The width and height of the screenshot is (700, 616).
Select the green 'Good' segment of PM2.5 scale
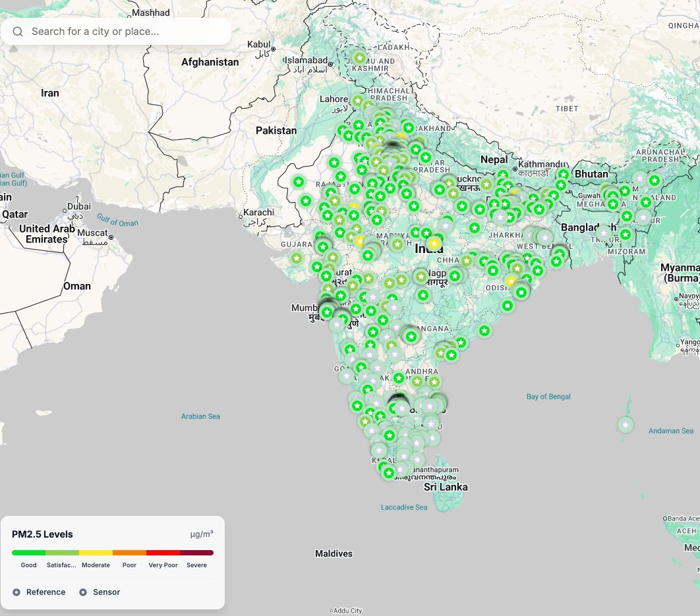click(28, 553)
